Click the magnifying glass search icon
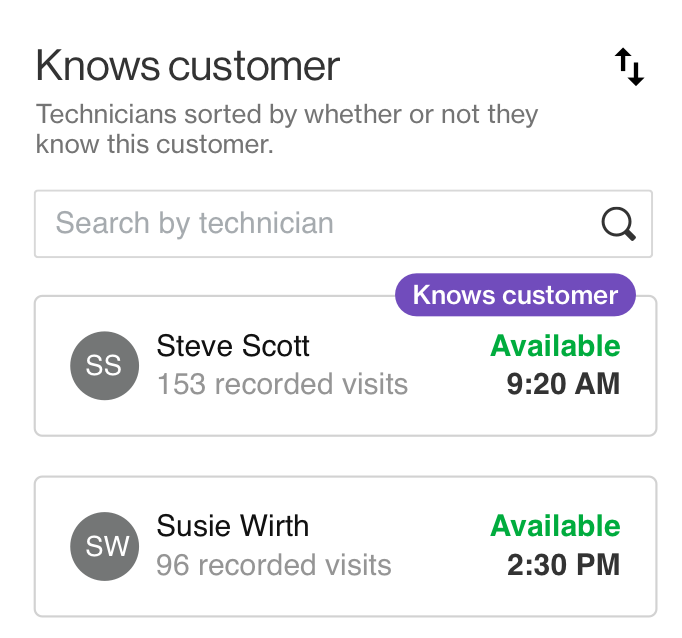The width and height of the screenshot is (682, 638). pos(619,224)
